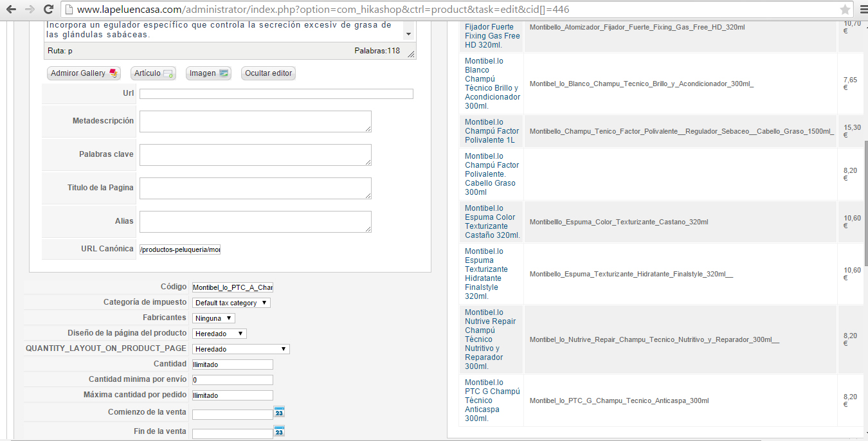Select code Montibel_Io_Blanco_Champu_Tecnico_Brillo_y_Acondicionador_300ml_
This screenshot has width=868, height=441.
tap(642, 84)
